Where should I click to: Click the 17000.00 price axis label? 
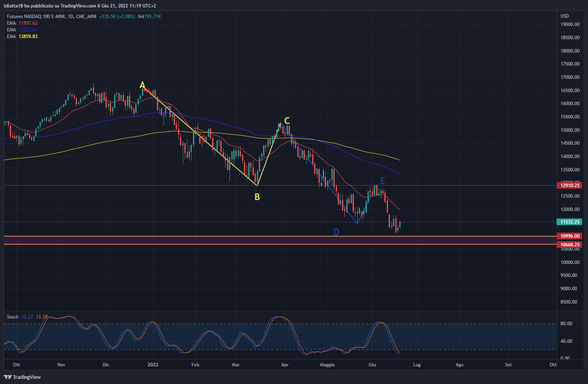point(570,77)
